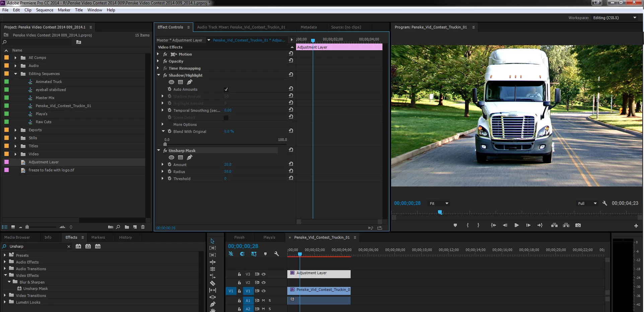Image resolution: width=644 pixels, height=312 pixels.
Task: Expand the AE Comps bin
Action: [15, 58]
